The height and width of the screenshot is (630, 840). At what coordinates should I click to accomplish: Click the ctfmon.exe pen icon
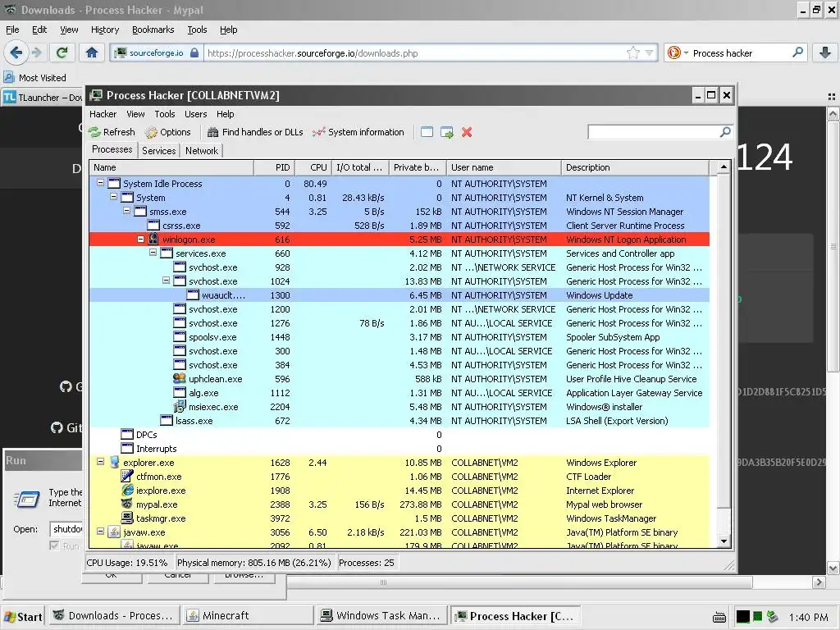point(127,476)
